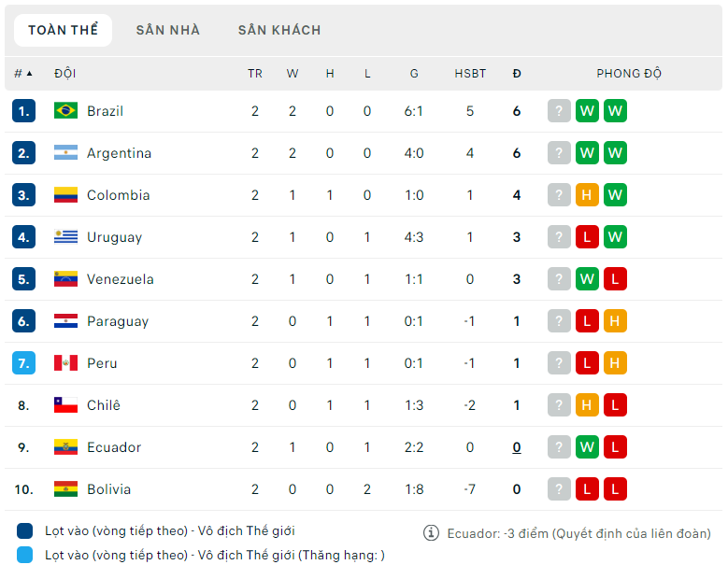Open the Paraguay team link
The width and height of the screenshot is (728, 579).
coord(118,321)
